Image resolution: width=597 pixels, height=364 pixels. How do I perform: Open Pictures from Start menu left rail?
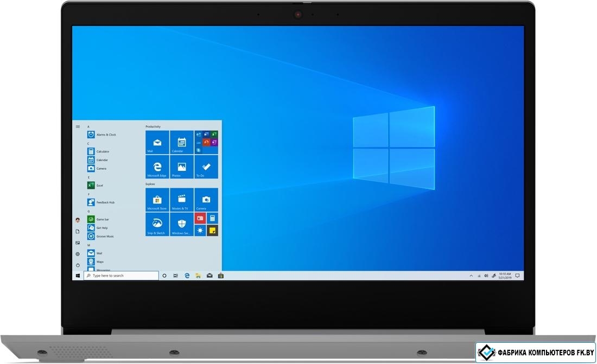click(78, 242)
